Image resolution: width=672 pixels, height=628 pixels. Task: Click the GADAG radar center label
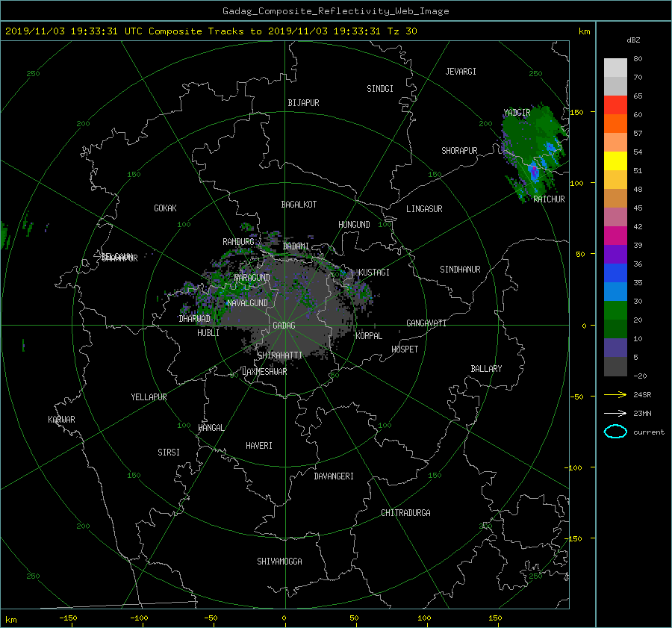click(x=284, y=326)
